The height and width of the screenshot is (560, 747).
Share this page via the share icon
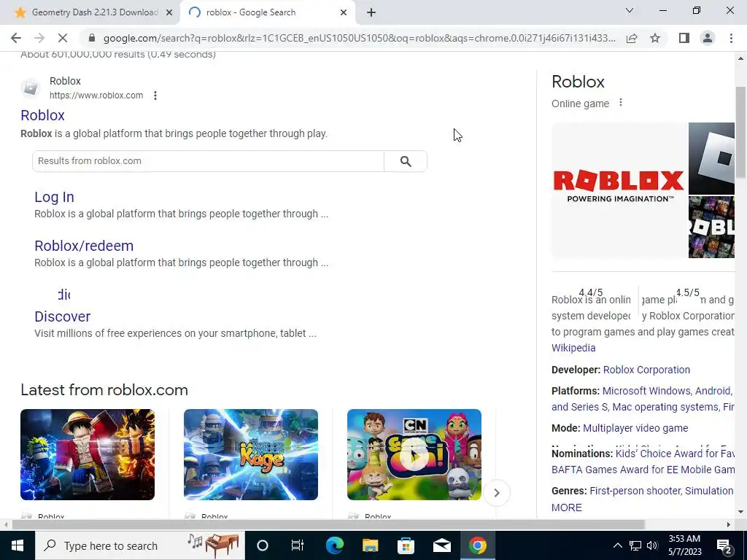pyautogui.click(x=632, y=38)
